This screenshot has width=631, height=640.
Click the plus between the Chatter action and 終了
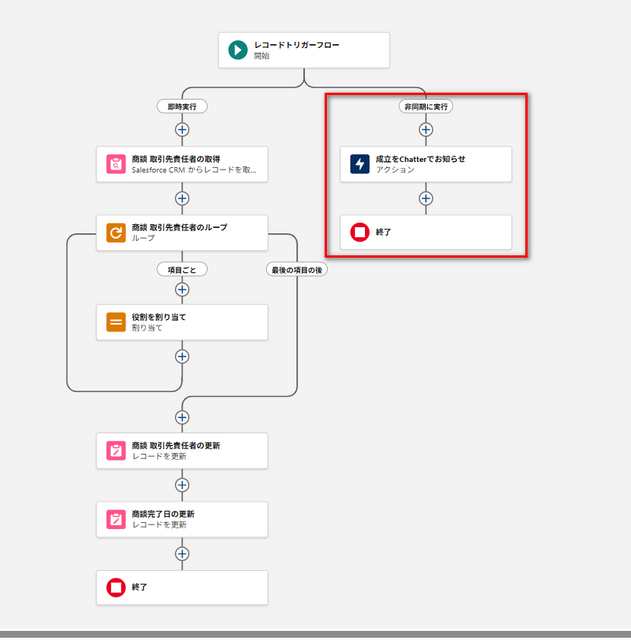pos(426,198)
